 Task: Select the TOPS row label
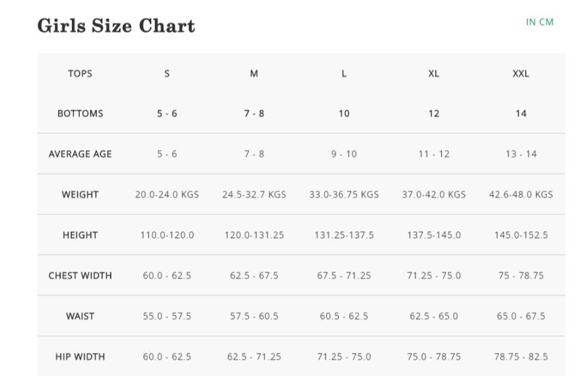pos(80,73)
